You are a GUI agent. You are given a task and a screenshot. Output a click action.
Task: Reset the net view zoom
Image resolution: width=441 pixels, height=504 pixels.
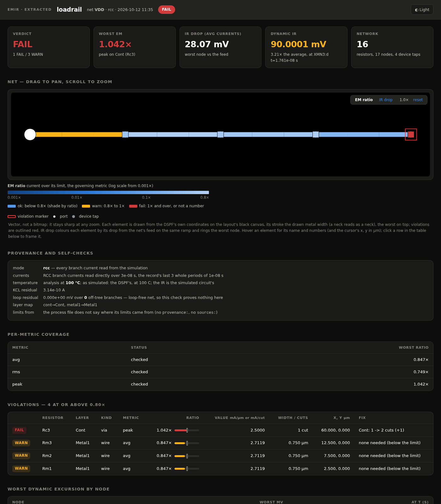tap(418, 100)
